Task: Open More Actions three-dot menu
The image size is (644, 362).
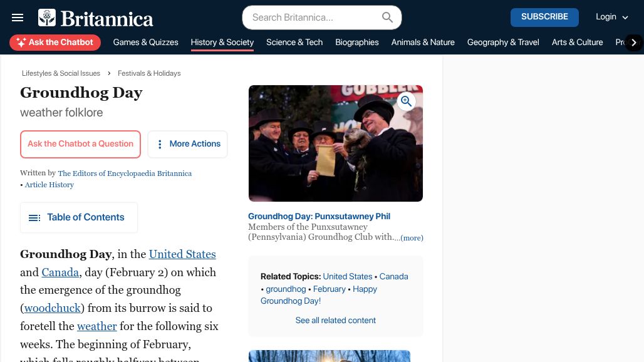Action: tap(187, 144)
